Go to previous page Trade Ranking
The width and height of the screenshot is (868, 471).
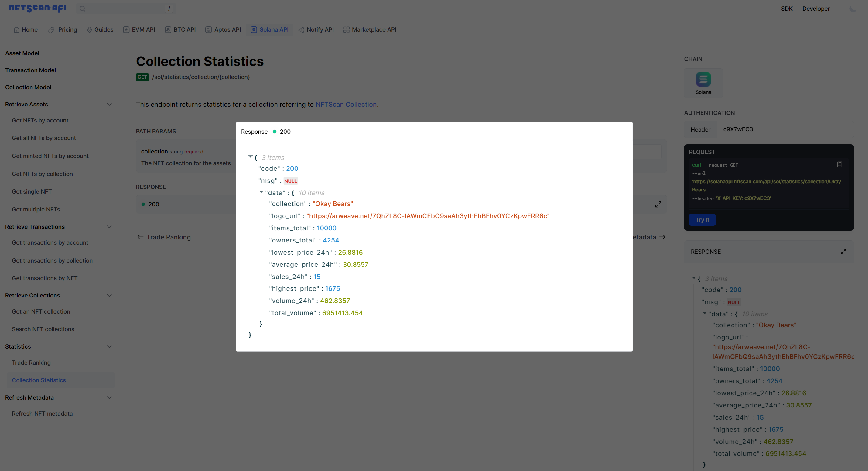coord(164,237)
